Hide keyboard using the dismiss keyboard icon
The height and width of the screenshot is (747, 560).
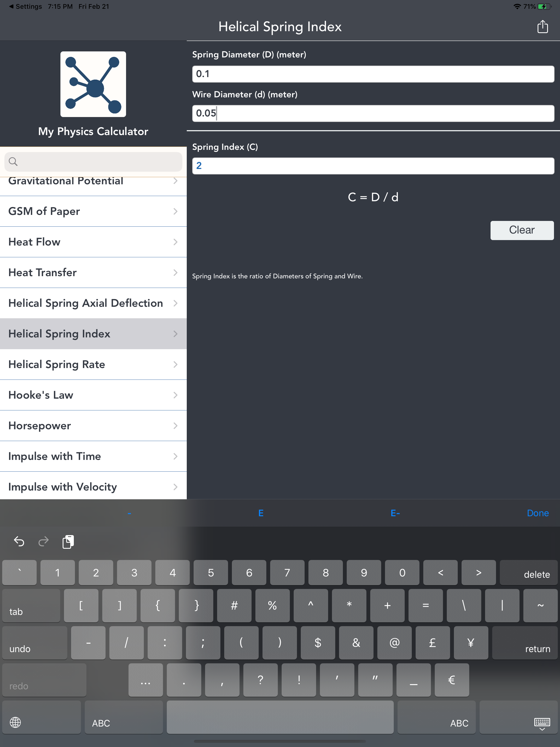coord(542,723)
